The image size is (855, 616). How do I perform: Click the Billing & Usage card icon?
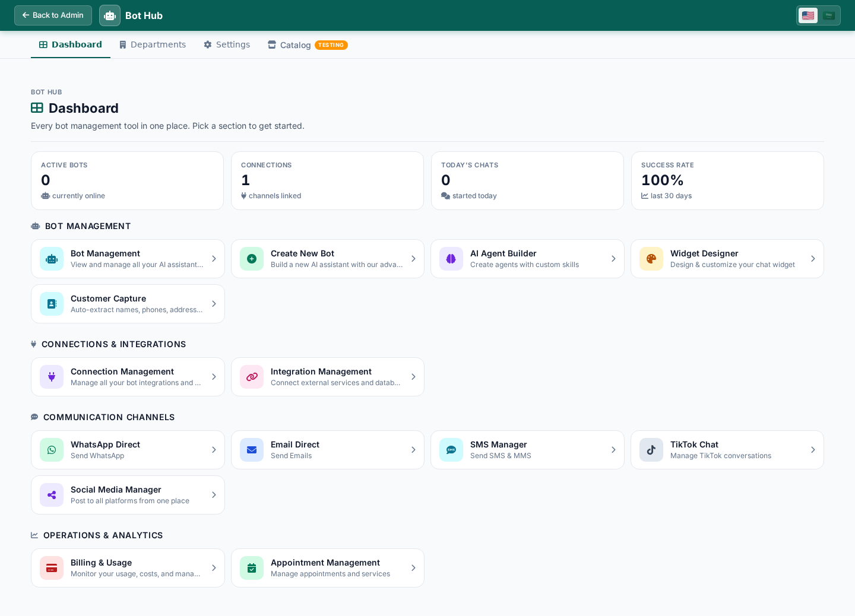pos(52,568)
